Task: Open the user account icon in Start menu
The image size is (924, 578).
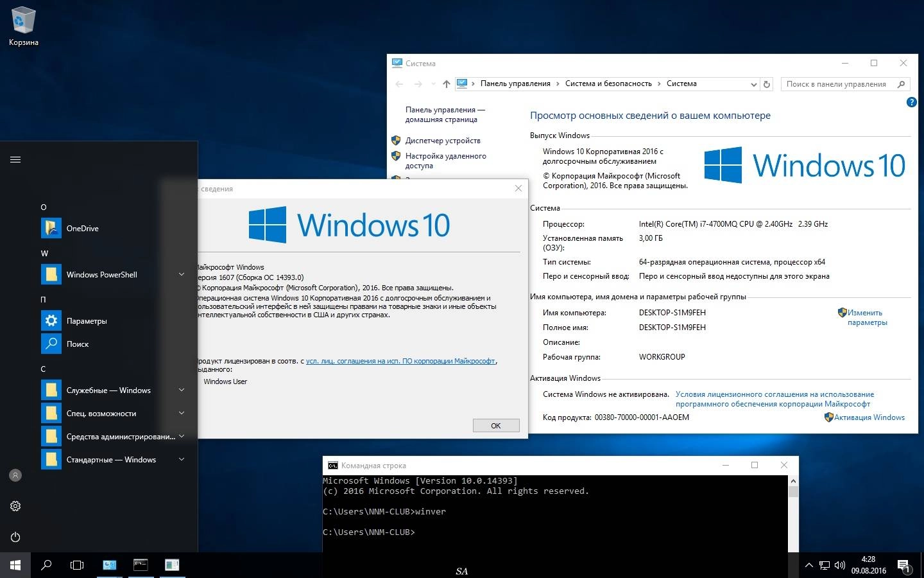Action: tap(15, 475)
